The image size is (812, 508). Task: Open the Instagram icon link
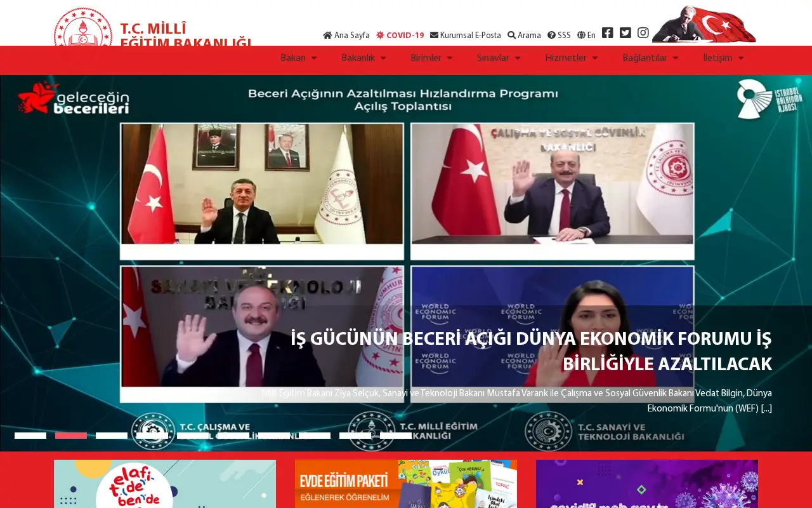click(643, 33)
